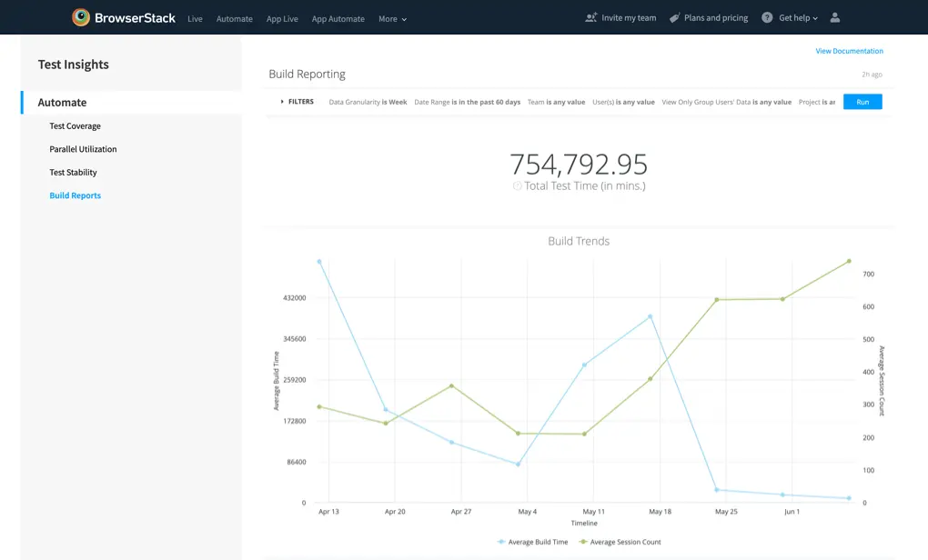Viewport: 928px width, 560px height.
Task: Click the May 18 Average Build Time point
Action: [650, 316]
